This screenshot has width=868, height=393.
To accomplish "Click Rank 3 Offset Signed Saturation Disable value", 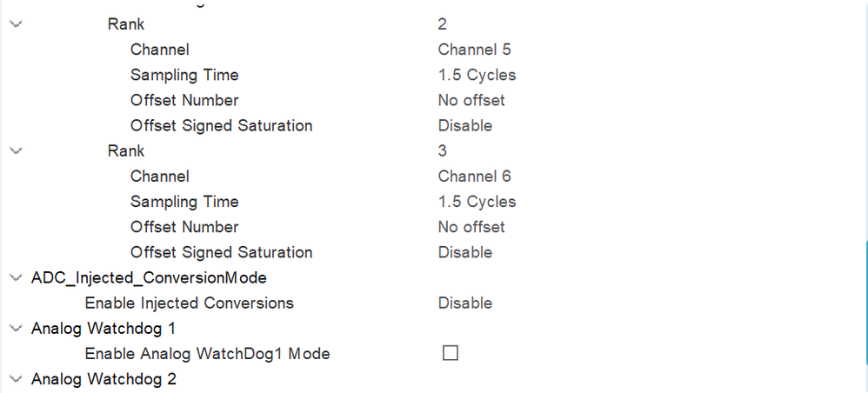I will click(x=465, y=252).
